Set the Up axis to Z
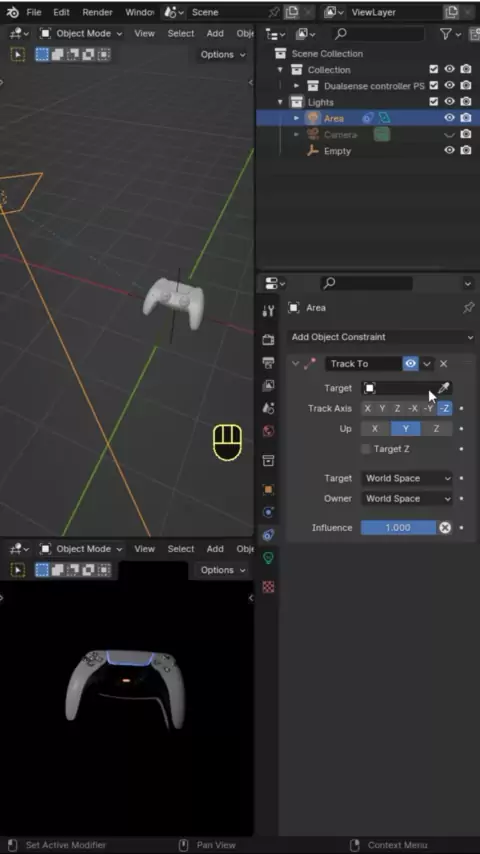Image resolution: width=480 pixels, height=854 pixels. tap(436, 429)
